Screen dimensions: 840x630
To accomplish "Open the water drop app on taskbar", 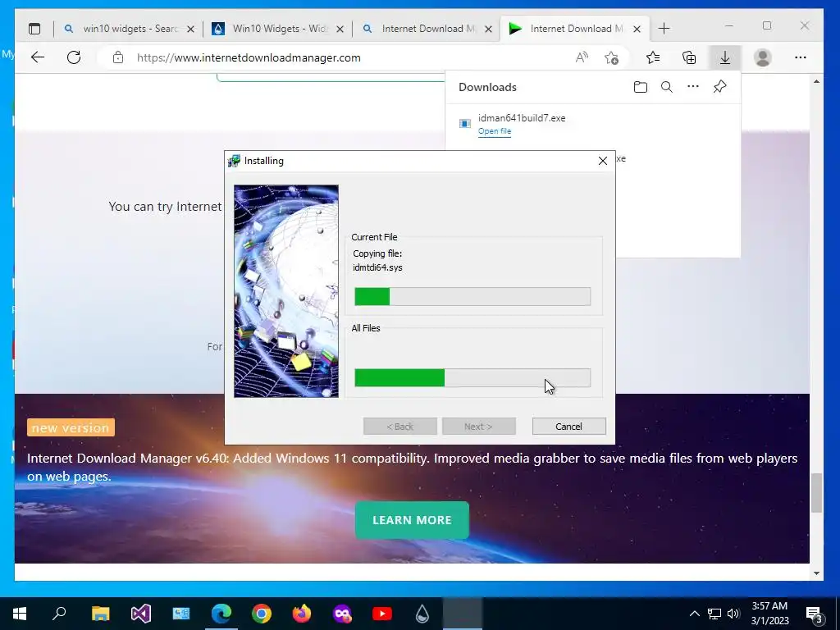I will click(422, 614).
